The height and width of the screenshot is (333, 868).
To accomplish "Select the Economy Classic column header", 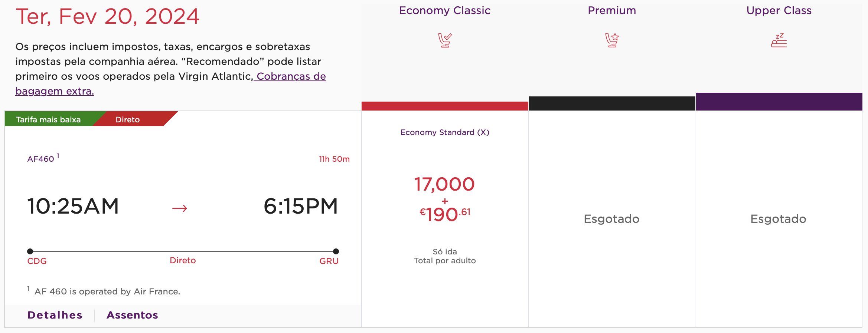I will (x=445, y=10).
